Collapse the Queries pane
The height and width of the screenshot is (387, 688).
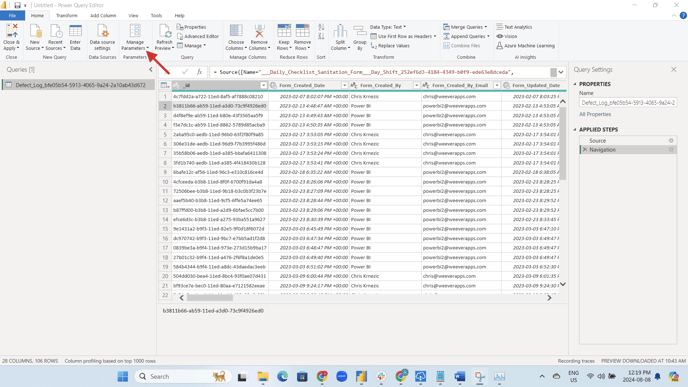[x=150, y=69]
